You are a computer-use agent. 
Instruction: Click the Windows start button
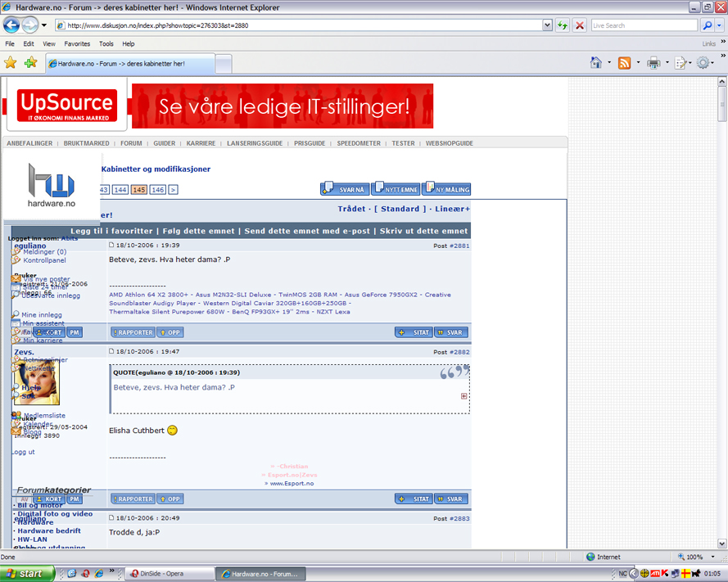(x=27, y=574)
